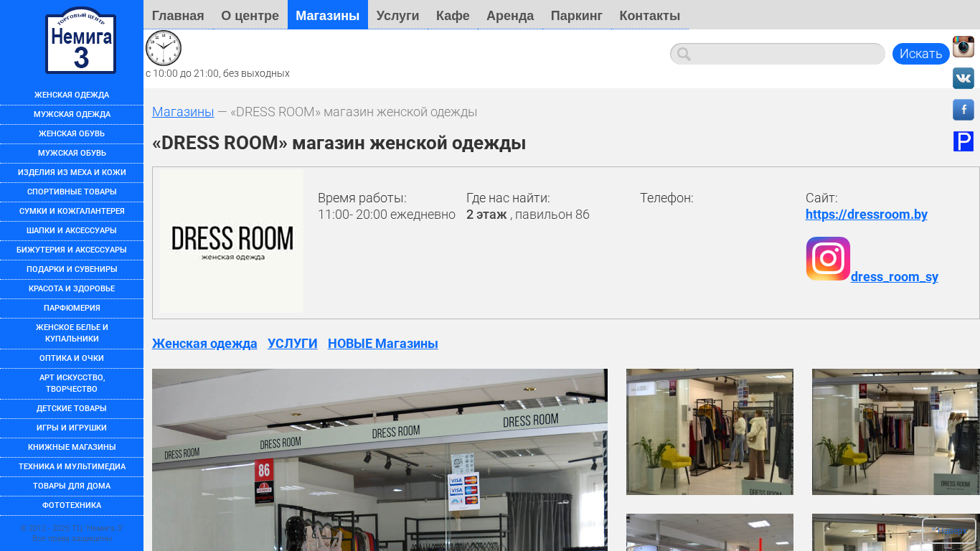Open ЖЕНСКОЕ БЕЛЬЕ И КУПАЛЬНИКИ category
Viewport: 980px width, 551px height.
pos(72,334)
